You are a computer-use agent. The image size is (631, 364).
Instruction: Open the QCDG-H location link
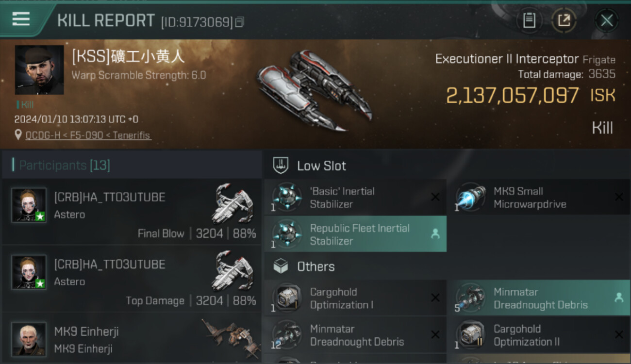pos(88,135)
